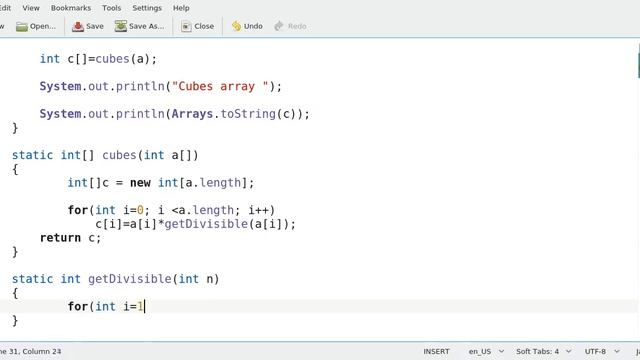Click the Close label in toolbar

pos(204,26)
